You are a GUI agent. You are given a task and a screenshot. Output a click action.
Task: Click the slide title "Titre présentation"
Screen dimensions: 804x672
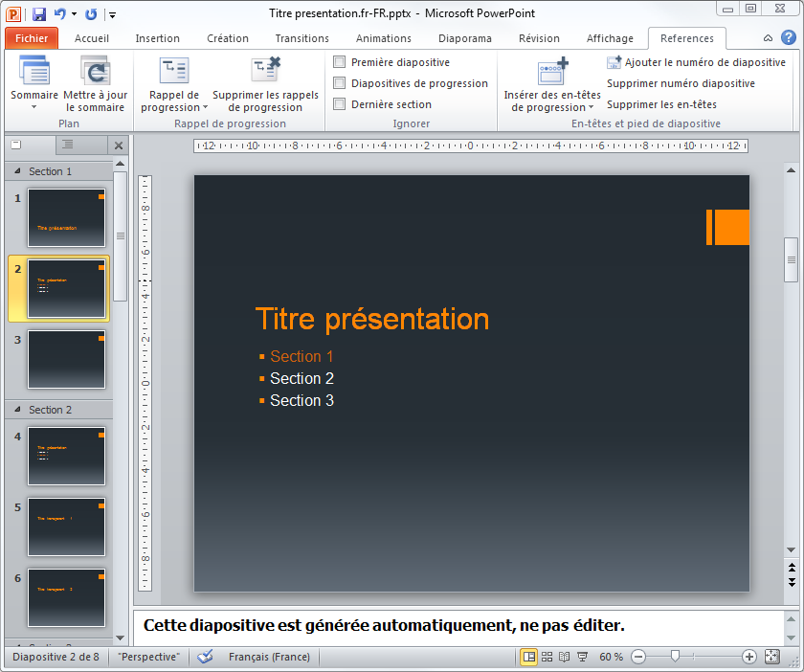pyautogui.click(x=372, y=319)
